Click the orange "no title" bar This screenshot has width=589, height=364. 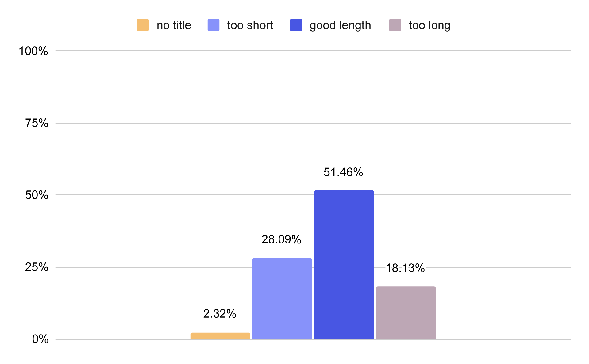point(220,336)
